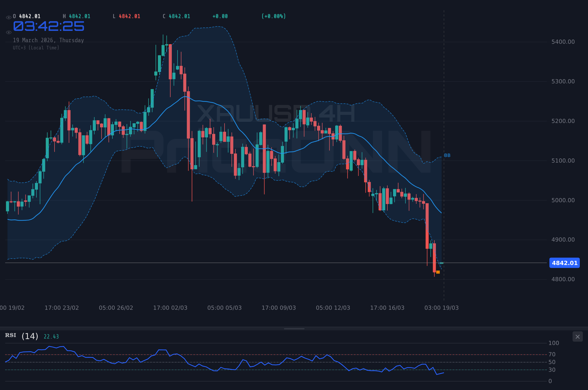Click the blue 4842.01 price tag on the axis

pos(564,263)
